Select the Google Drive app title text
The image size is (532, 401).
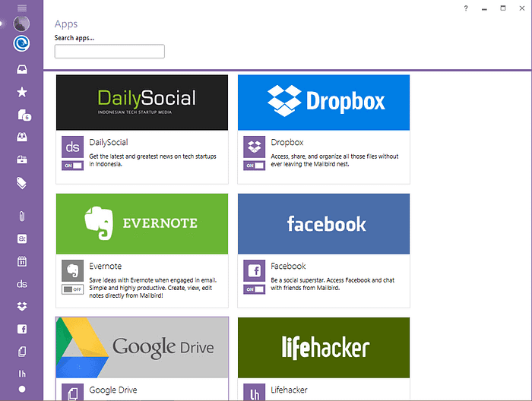click(113, 390)
